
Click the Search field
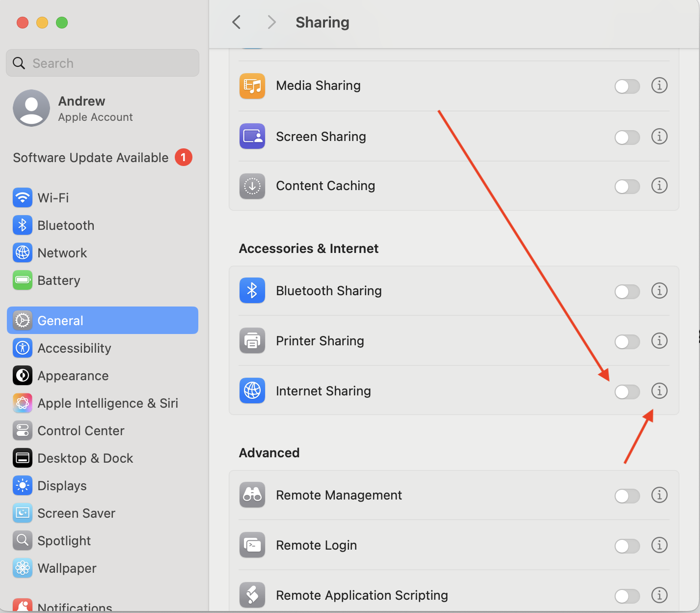pyautogui.click(x=103, y=63)
